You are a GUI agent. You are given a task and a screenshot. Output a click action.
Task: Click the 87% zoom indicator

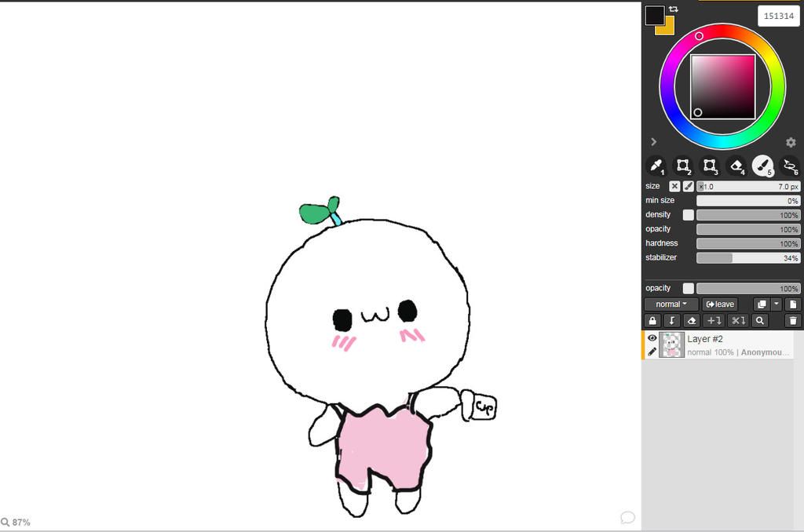tap(21, 523)
